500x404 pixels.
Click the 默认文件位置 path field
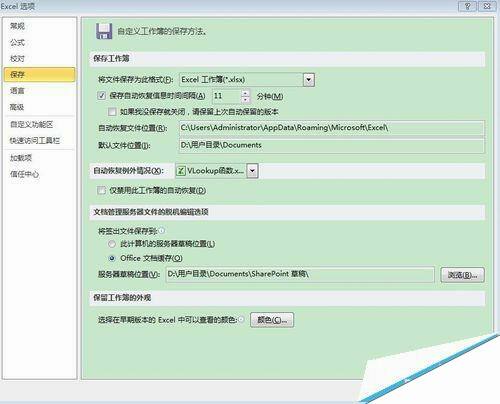(x=332, y=145)
